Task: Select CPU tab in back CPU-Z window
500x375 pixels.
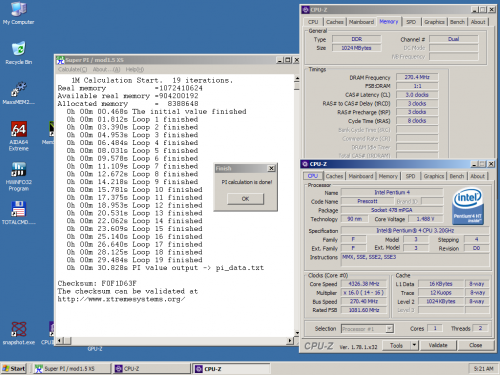Action: [313, 22]
